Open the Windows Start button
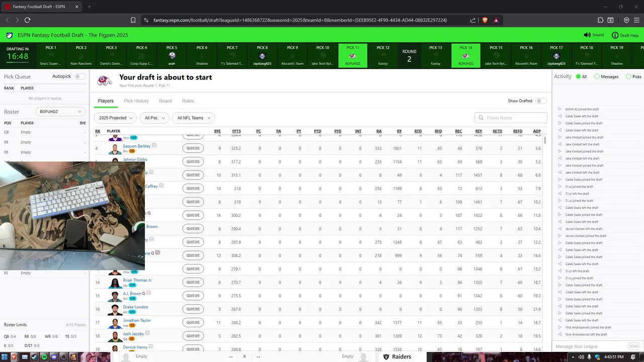This screenshot has height=362, width=644. coord(4,357)
